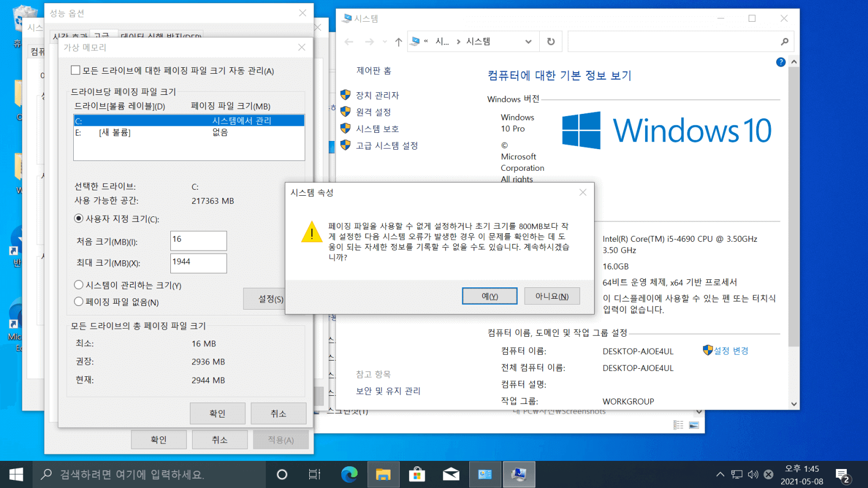Click the maximum size (최대 크기) field
868x488 pixels.
point(199,263)
